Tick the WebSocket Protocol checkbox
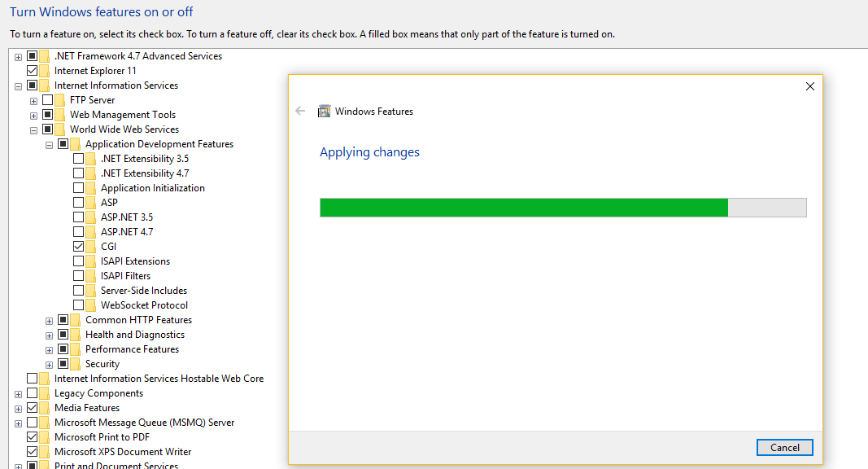This screenshot has height=469, width=868. click(x=78, y=305)
